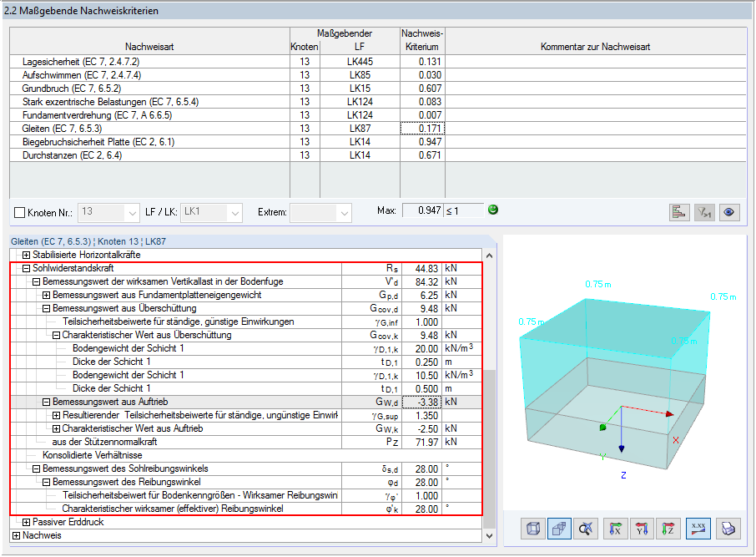Expand the Nachweis node
The image size is (756, 557).
[17, 536]
